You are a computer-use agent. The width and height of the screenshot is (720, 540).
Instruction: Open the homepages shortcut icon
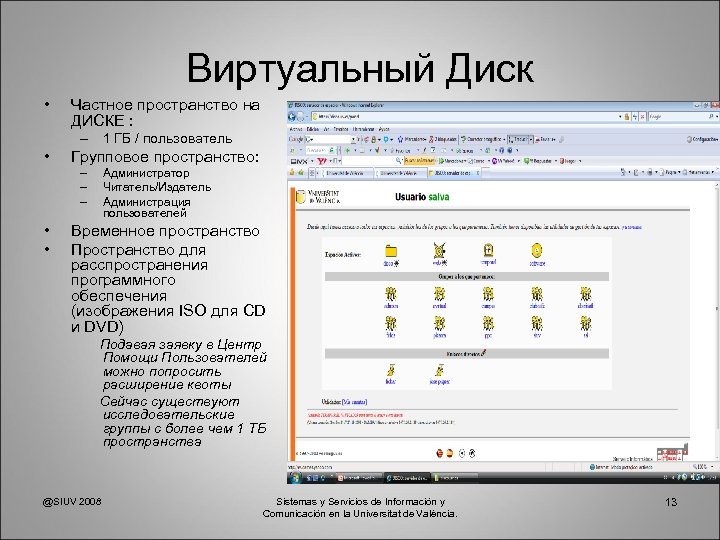coord(439,370)
